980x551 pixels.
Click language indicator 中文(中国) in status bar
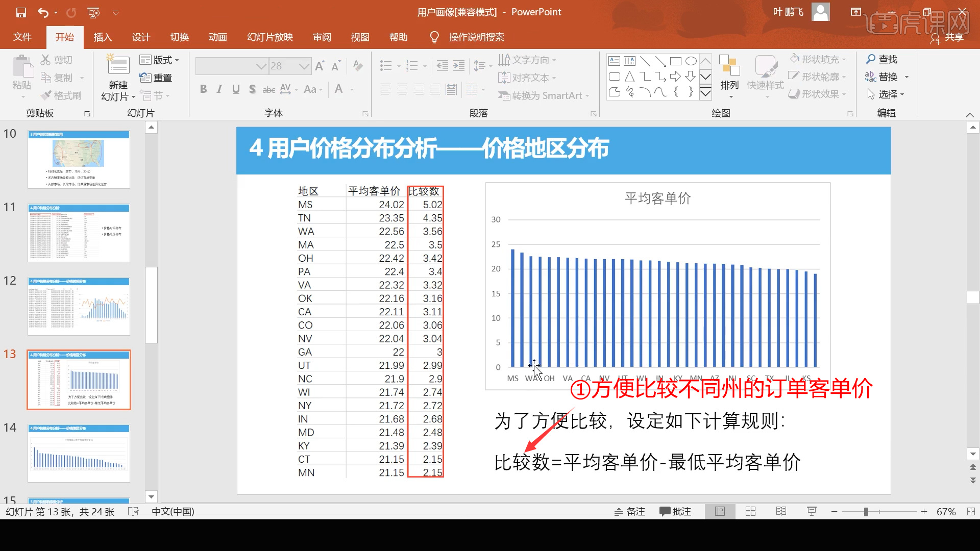pyautogui.click(x=173, y=512)
